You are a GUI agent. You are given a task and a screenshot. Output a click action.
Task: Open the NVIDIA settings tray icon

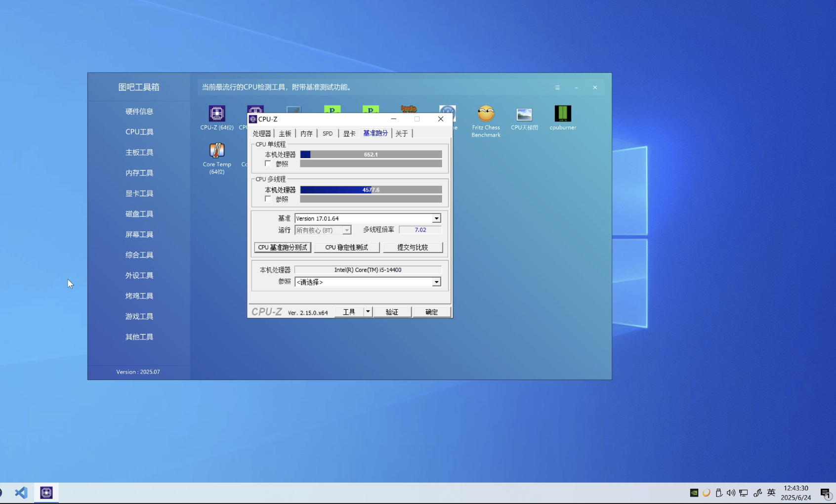point(694,493)
